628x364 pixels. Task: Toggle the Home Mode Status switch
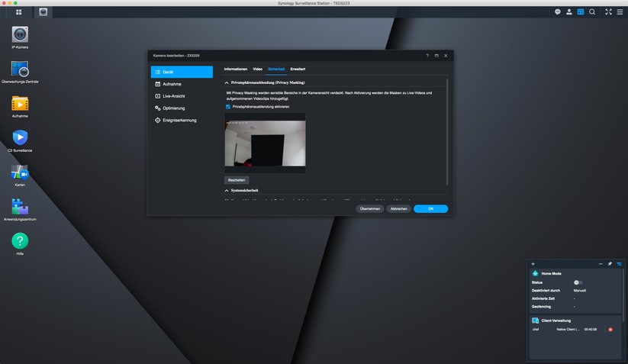click(578, 282)
